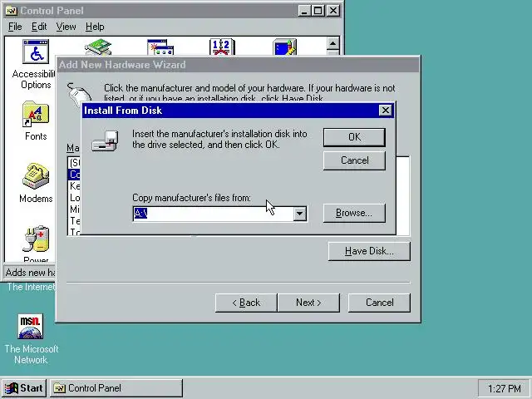Cancel the Add New Hardware Wizard
Image resolution: width=532 pixels, height=399 pixels.
tap(379, 303)
